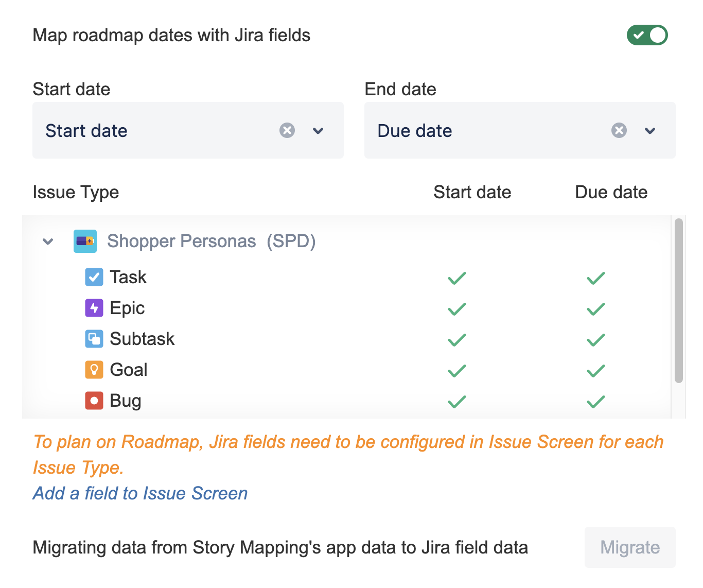Select the Goal issue type row
The height and width of the screenshot is (588, 703).
129,370
